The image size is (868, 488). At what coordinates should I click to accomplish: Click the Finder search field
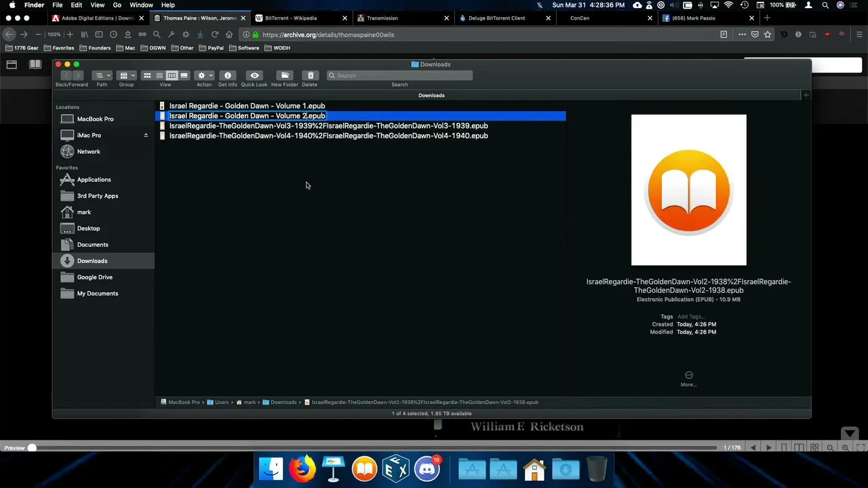(x=399, y=75)
